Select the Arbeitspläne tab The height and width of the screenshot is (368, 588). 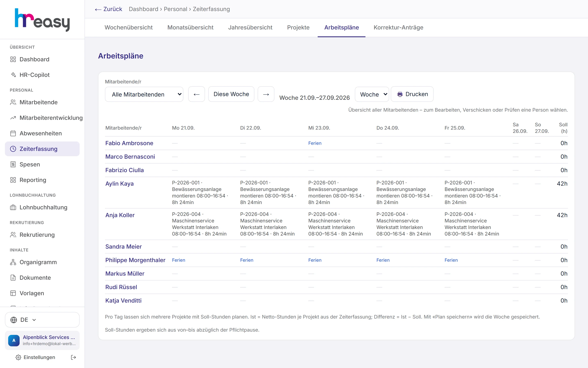click(341, 28)
